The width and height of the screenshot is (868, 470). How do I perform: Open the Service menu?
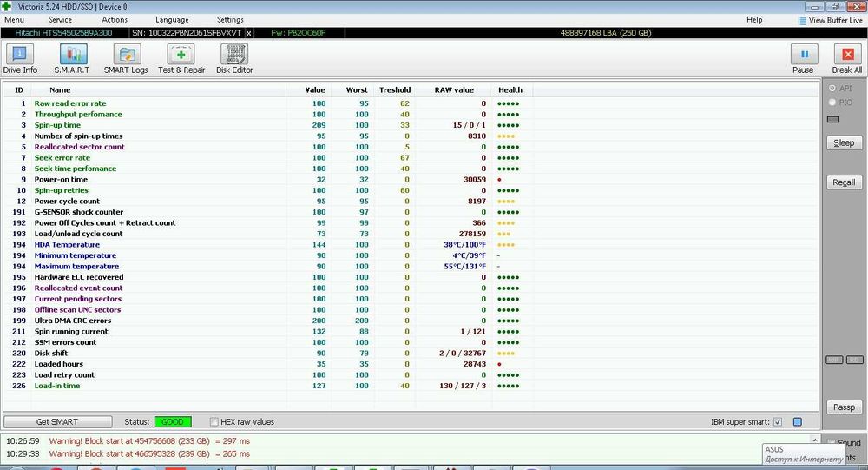pos(60,19)
